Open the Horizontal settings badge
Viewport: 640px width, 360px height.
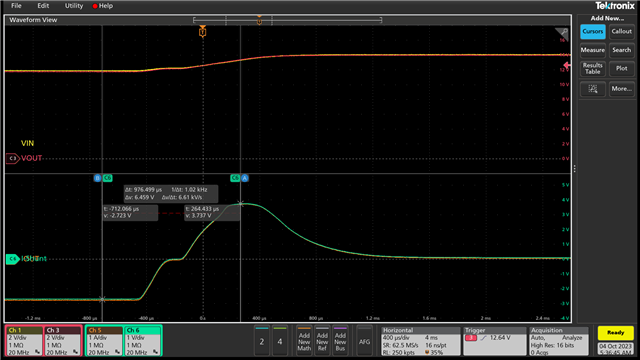pos(421,341)
